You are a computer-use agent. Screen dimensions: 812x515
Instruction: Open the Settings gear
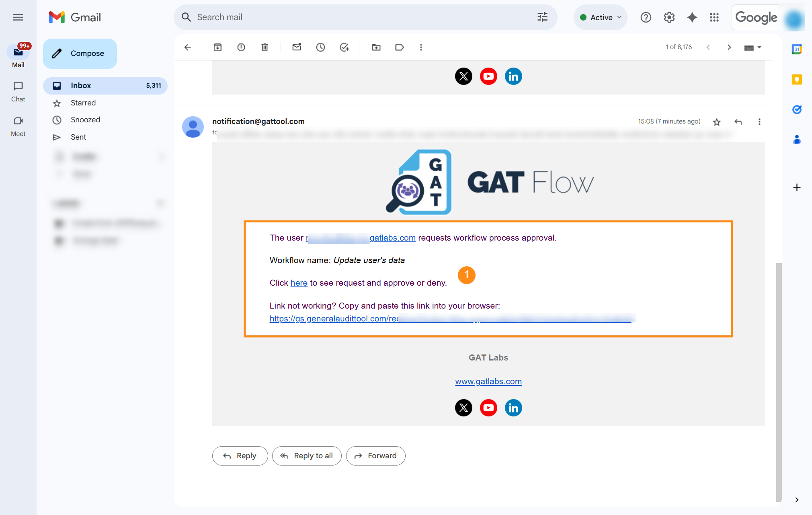tap(669, 17)
